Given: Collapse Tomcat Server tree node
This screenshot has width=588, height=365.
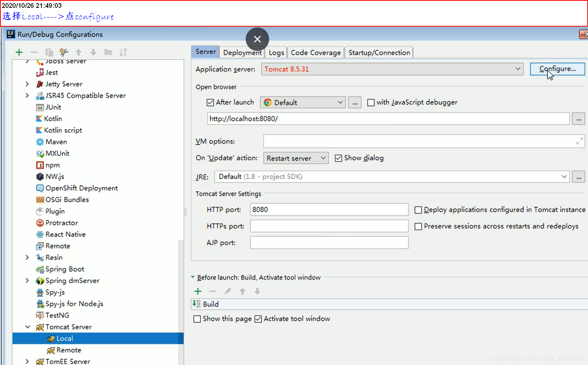Looking at the screenshot, I should coord(27,327).
